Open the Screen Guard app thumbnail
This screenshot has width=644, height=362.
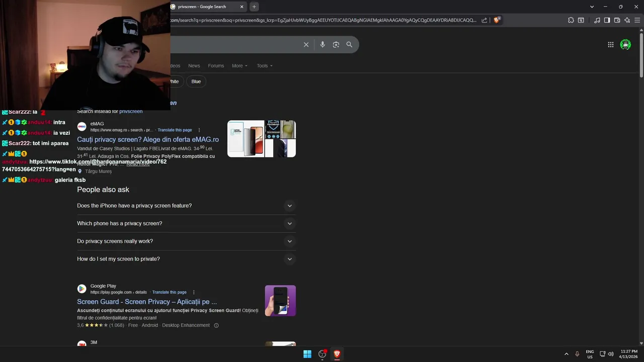(x=280, y=301)
